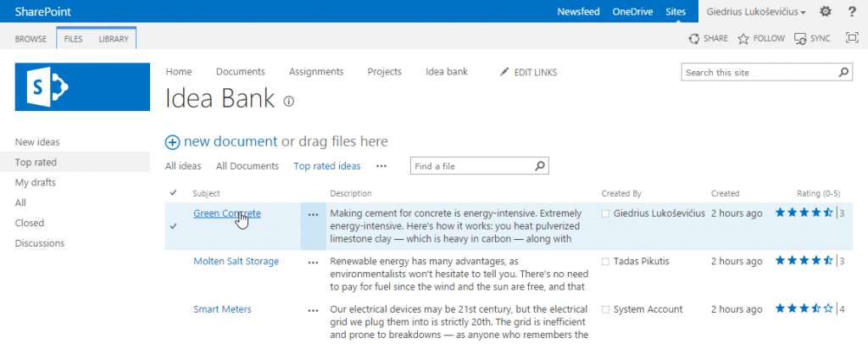868x344 pixels.
Task: Open My drafts in the sidebar
Action: click(36, 182)
